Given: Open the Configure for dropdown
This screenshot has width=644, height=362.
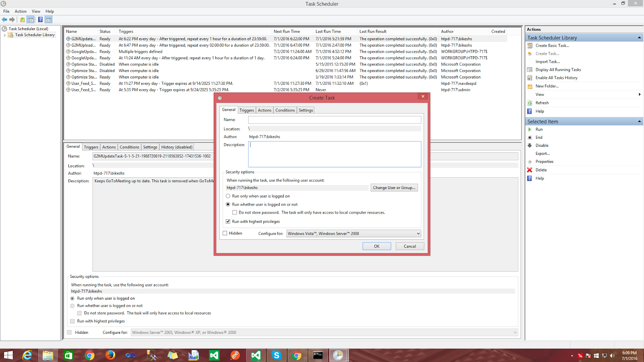Looking at the screenshot, I should coord(353,233).
